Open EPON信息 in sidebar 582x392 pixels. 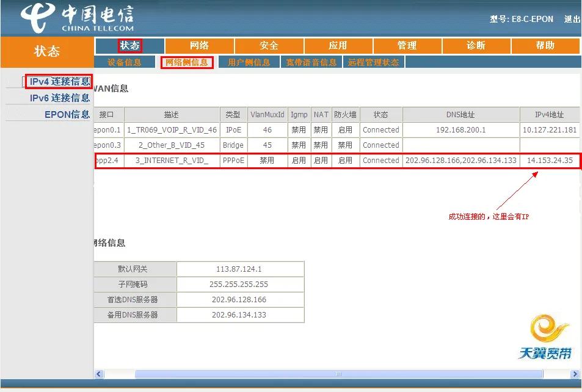click(67, 114)
